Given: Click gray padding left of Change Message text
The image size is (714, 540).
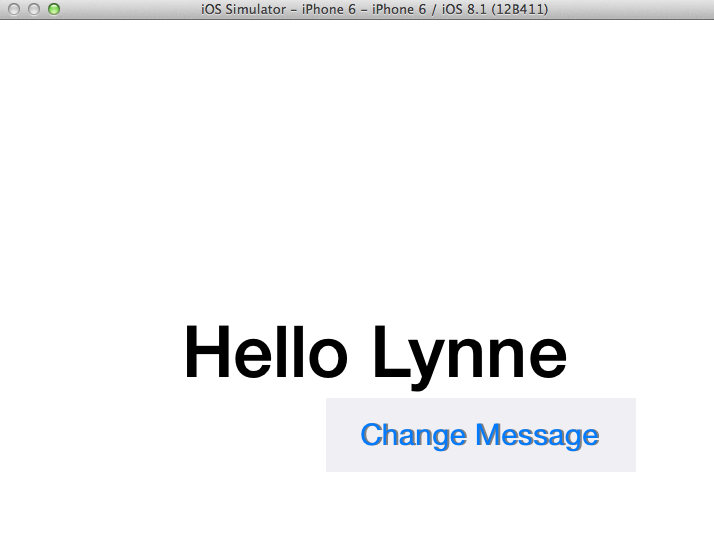Looking at the screenshot, I should [342, 435].
